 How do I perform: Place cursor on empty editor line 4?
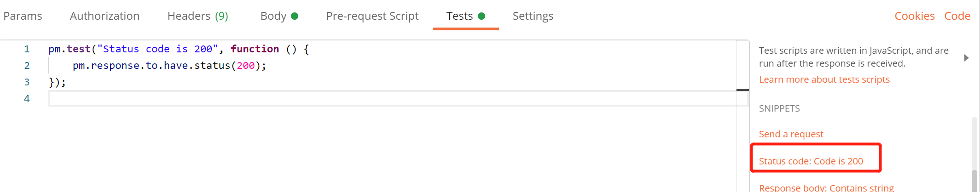(x=368, y=99)
